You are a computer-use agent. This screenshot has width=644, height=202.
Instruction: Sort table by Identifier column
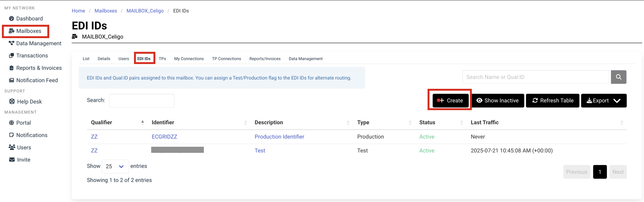tap(199, 122)
